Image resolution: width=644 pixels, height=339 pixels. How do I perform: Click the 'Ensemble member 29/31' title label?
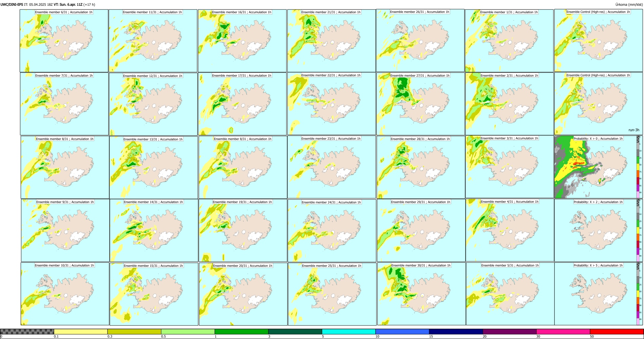click(x=421, y=202)
